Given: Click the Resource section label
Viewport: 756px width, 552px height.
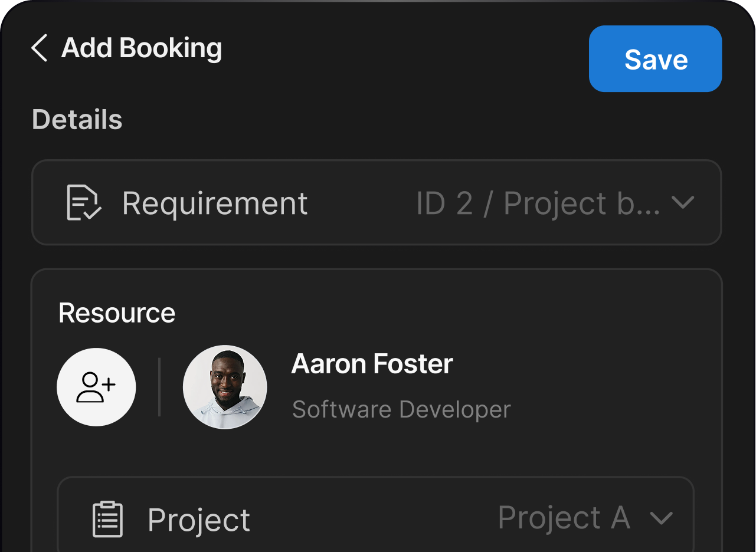Looking at the screenshot, I should 116,313.
